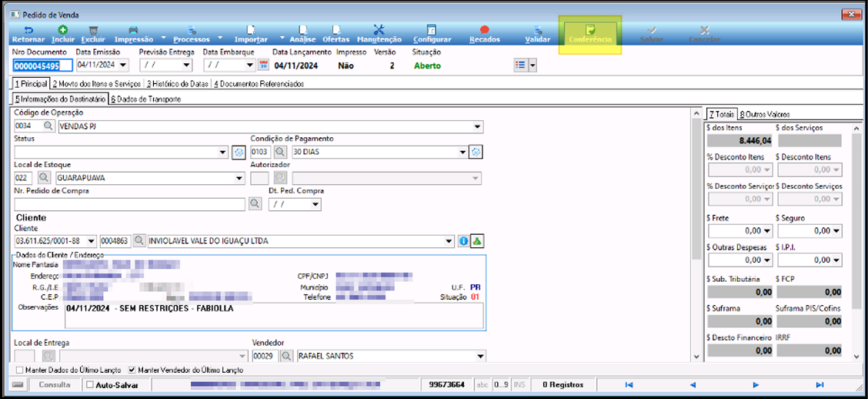Switch to 6 Dados de Transporte tab
868x399 pixels.
point(145,99)
